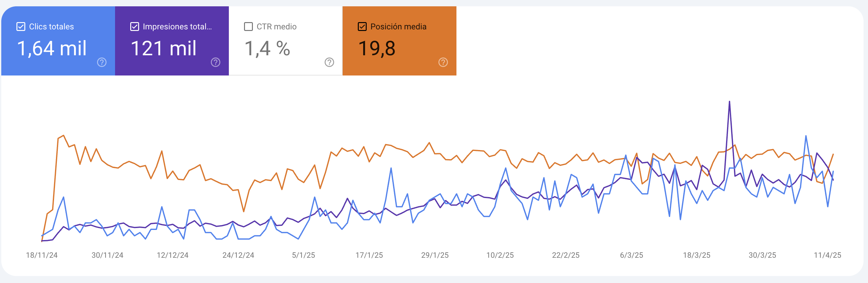Click the tallest purple impressions spike peak
The width and height of the screenshot is (868, 283).
pos(730,101)
